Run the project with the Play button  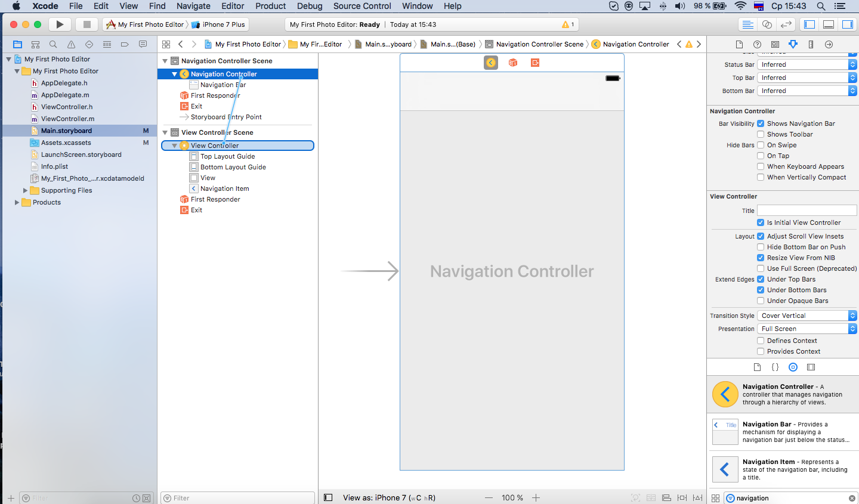[x=60, y=24]
